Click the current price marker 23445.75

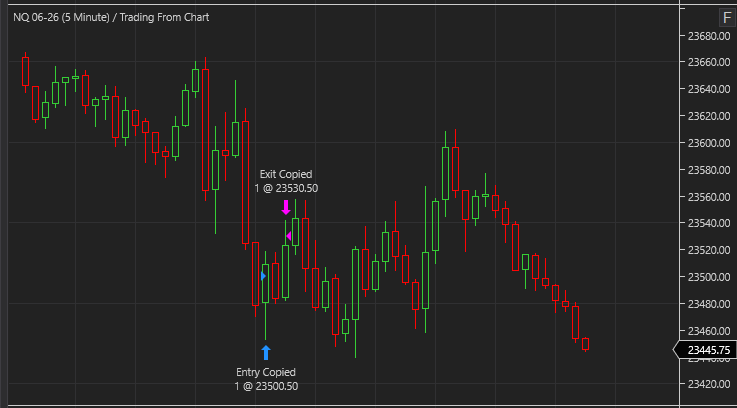click(x=705, y=350)
